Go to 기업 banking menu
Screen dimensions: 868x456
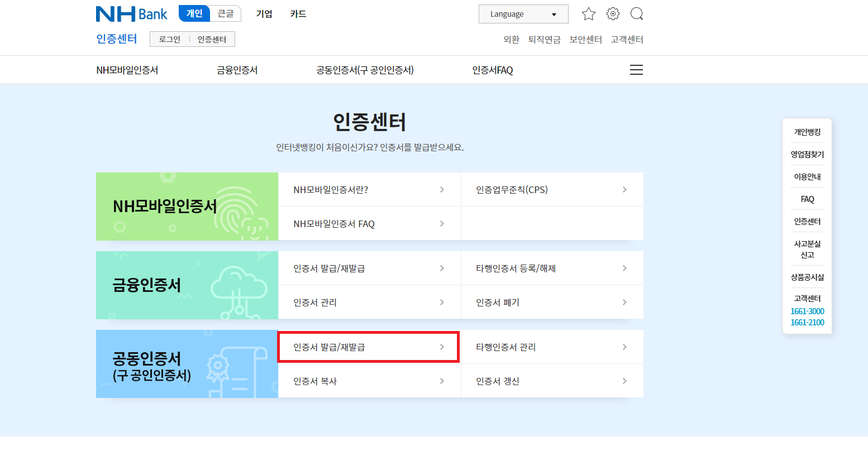click(x=264, y=14)
